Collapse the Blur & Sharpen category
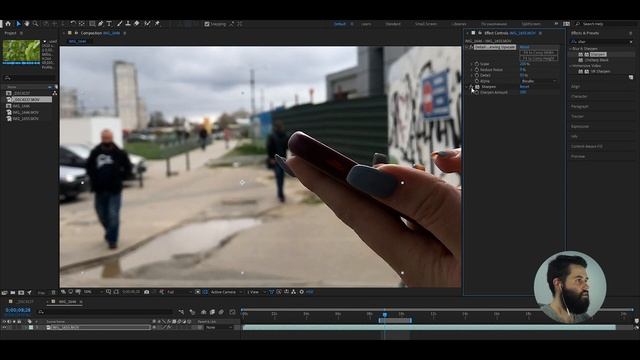The height and width of the screenshot is (360, 640). point(571,49)
